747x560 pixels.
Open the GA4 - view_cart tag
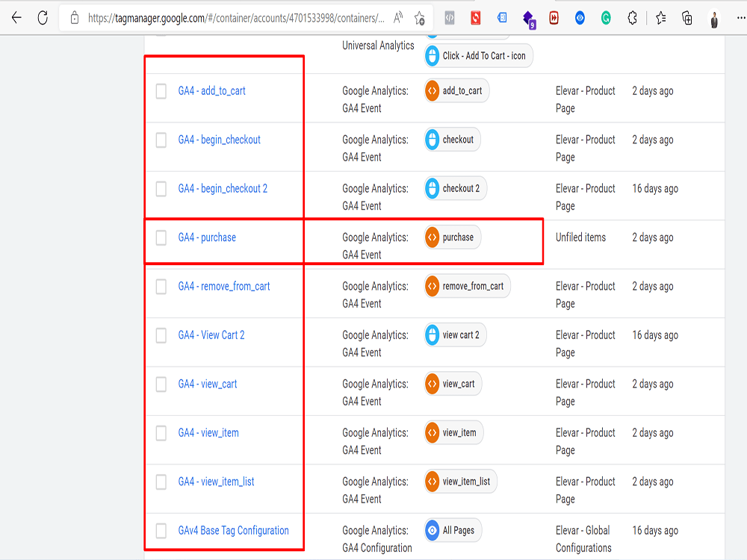pyautogui.click(x=207, y=385)
